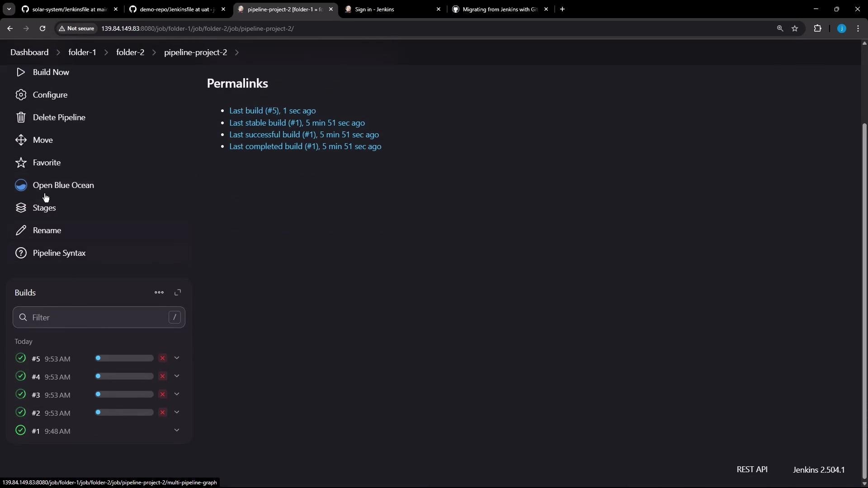Viewport: 868px width, 488px height.
Task: Expand build #4 dropdown chevron
Action: pos(177,376)
